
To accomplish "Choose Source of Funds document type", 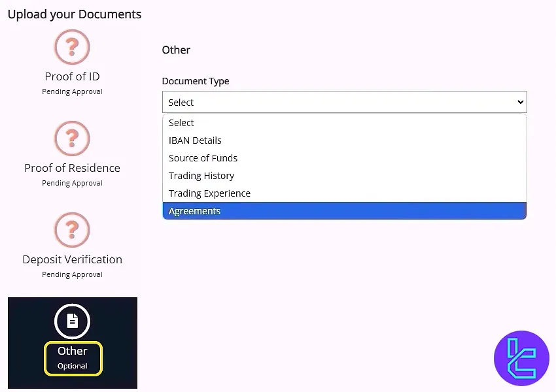I will [203, 157].
